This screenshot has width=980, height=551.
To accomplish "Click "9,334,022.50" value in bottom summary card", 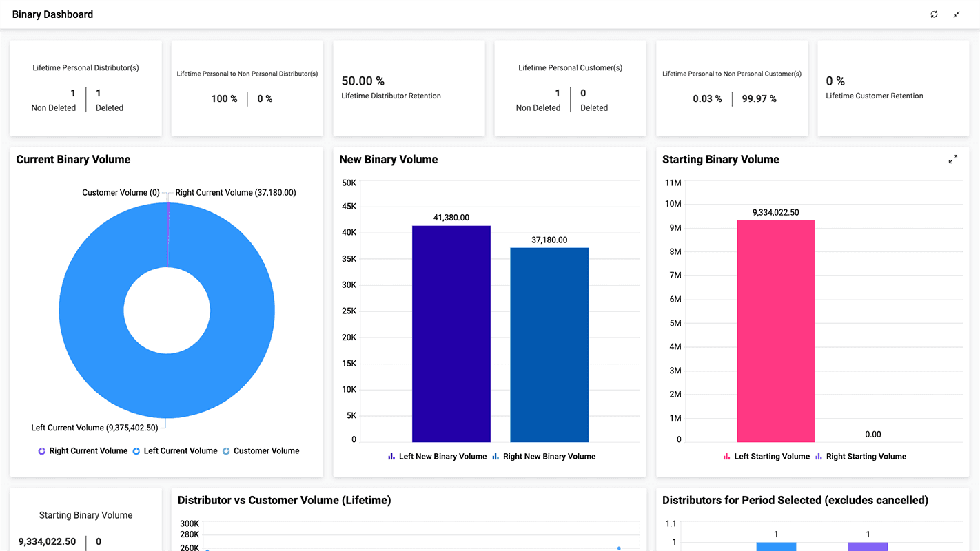I will tap(48, 542).
